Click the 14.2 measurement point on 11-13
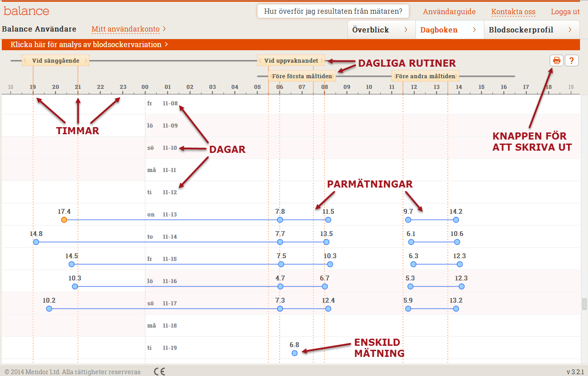Viewport: 588px width, 376px height. point(456,220)
